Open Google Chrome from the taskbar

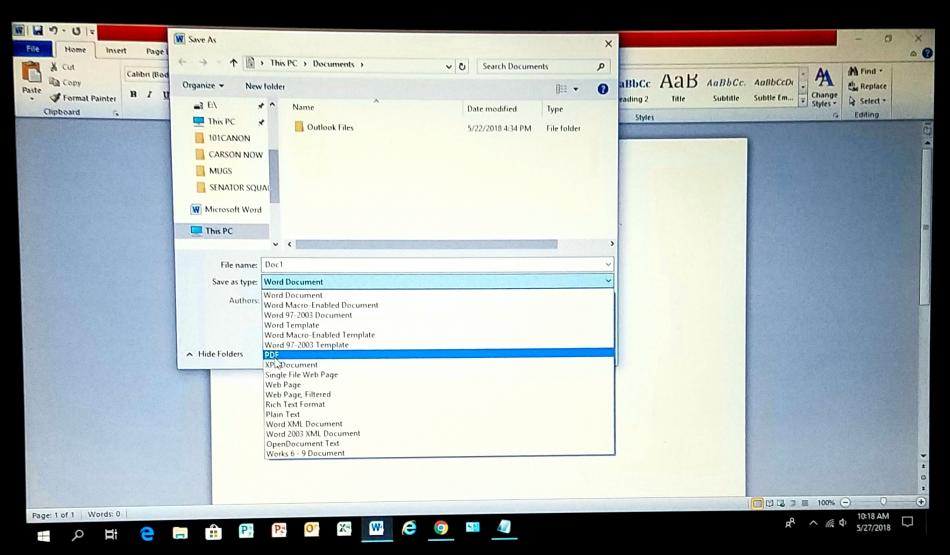pyautogui.click(x=441, y=528)
